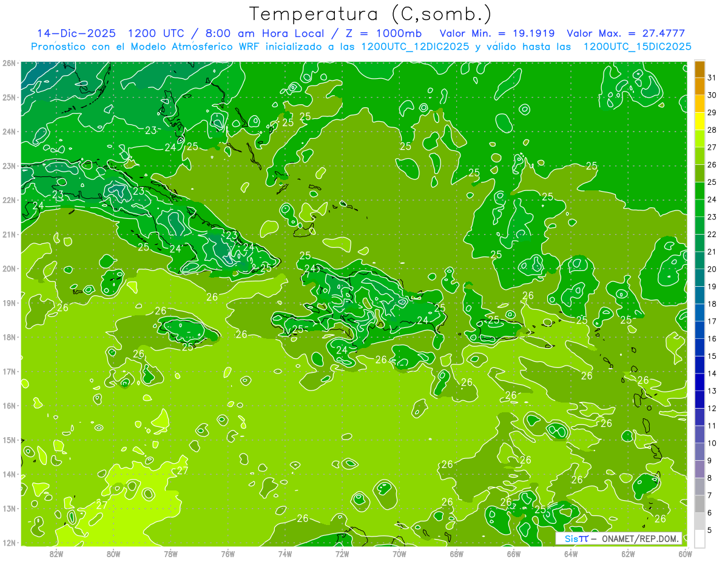Click the 78W longitude axis label
The image size is (728, 562).
point(170,554)
